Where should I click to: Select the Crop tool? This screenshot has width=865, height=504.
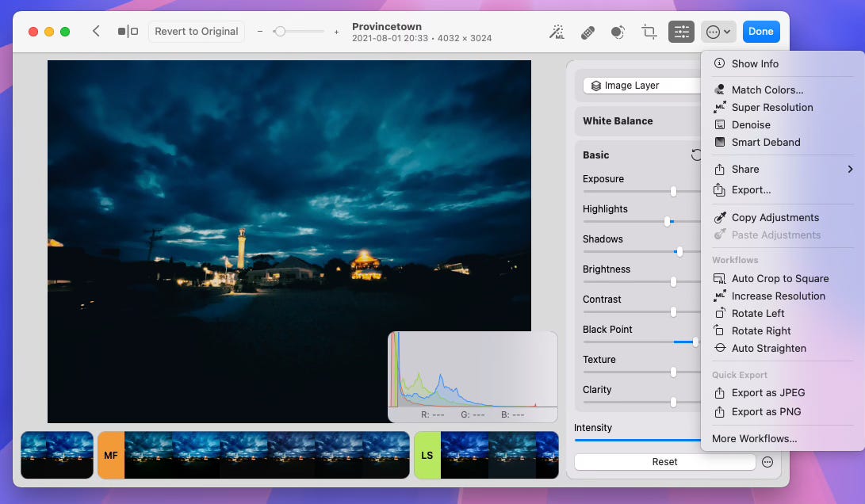tap(649, 32)
